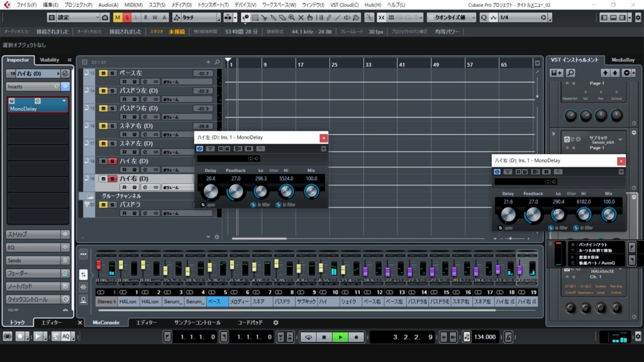Viewport: 644px width, 362px height.
Task: Select the Split scissors tool
Action: click(x=264, y=18)
